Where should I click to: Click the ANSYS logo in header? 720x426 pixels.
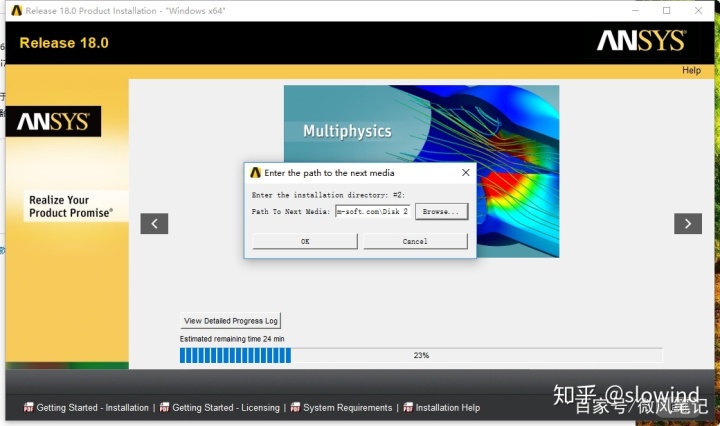click(641, 41)
